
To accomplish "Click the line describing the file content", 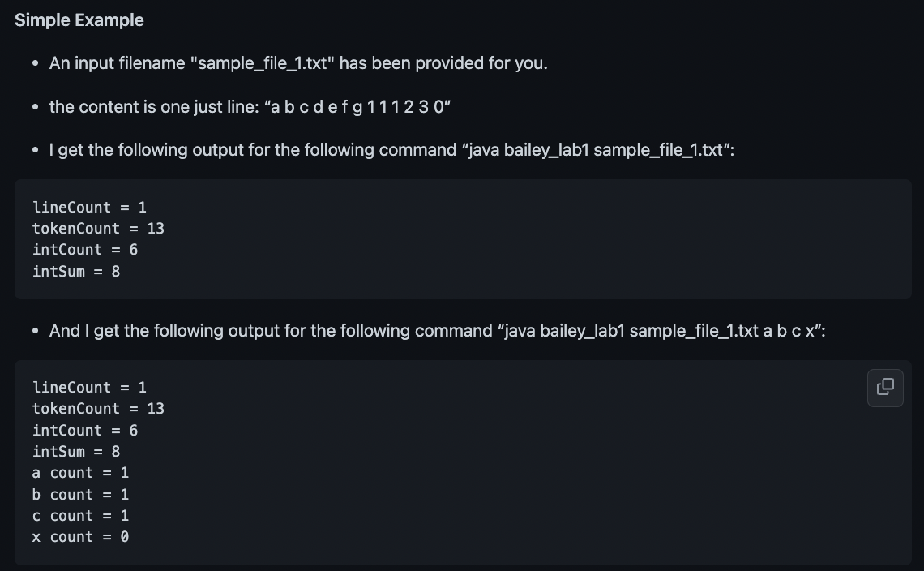I will pyautogui.click(x=250, y=107).
